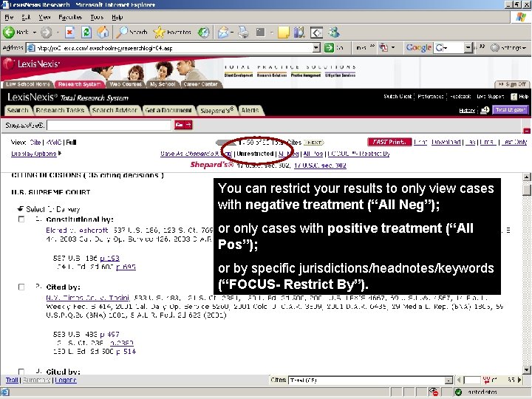532x399 pixels.
Task: Open the Tools menu
Action: point(97,17)
